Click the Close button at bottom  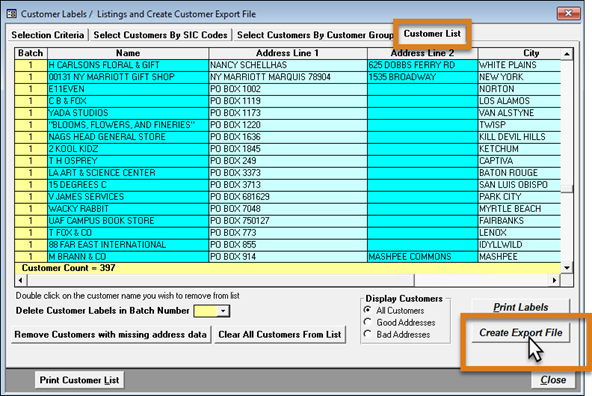(553, 380)
